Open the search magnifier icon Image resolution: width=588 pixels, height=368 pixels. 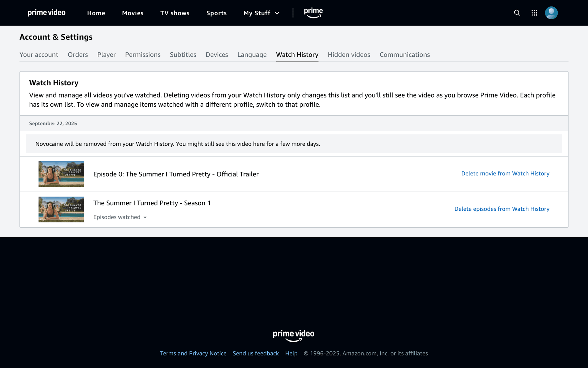pyautogui.click(x=517, y=13)
